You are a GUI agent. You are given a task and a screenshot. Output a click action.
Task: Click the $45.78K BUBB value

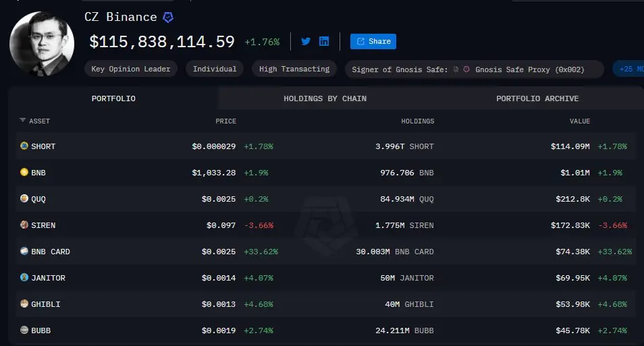(x=572, y=330)
